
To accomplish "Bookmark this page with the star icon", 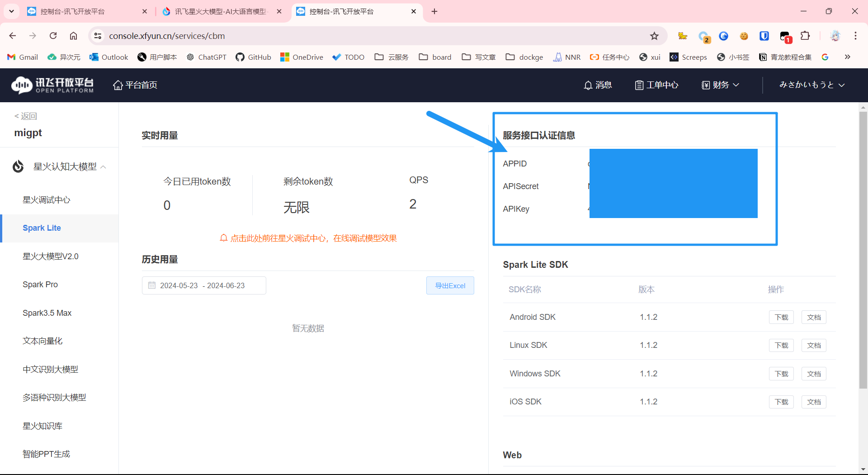I will click(x=654, y=36).
